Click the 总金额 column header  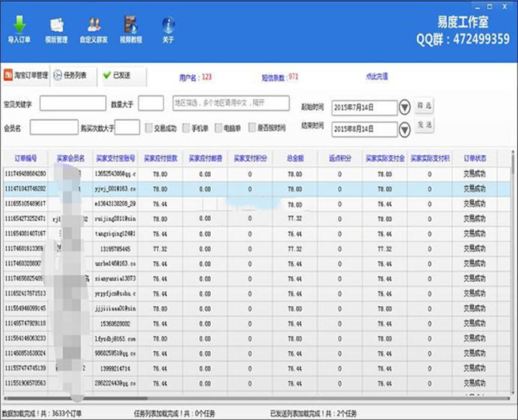pyautogui.click(x=295, y=159)
